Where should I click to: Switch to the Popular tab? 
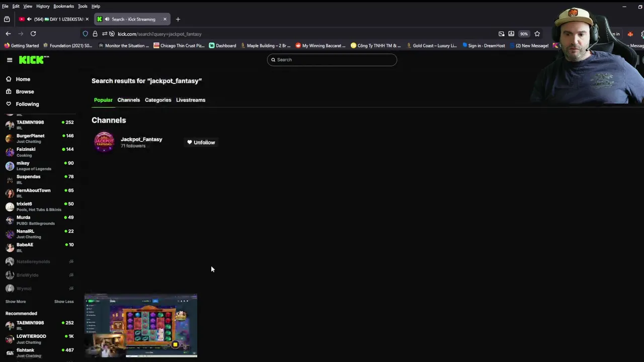[x=103, y=100]
